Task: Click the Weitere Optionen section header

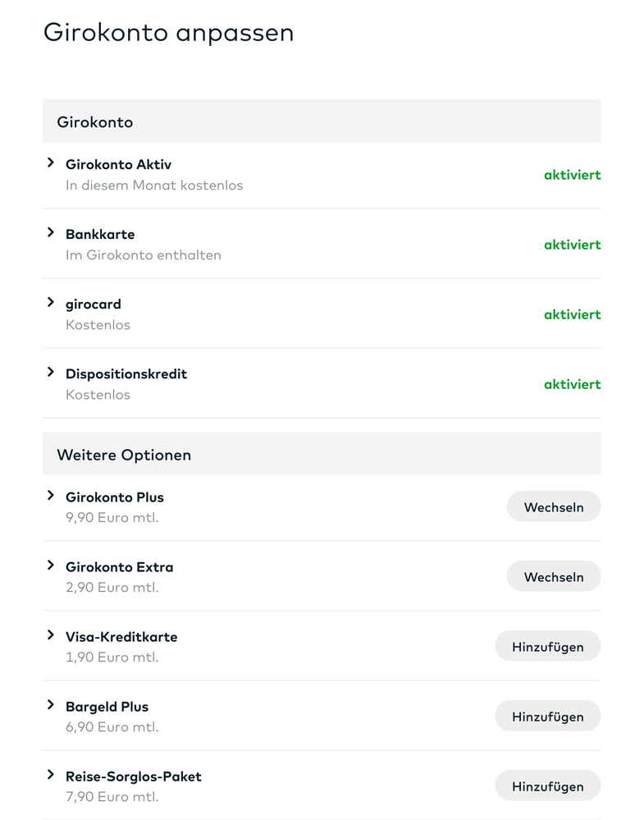Action: tap(124, 455)
